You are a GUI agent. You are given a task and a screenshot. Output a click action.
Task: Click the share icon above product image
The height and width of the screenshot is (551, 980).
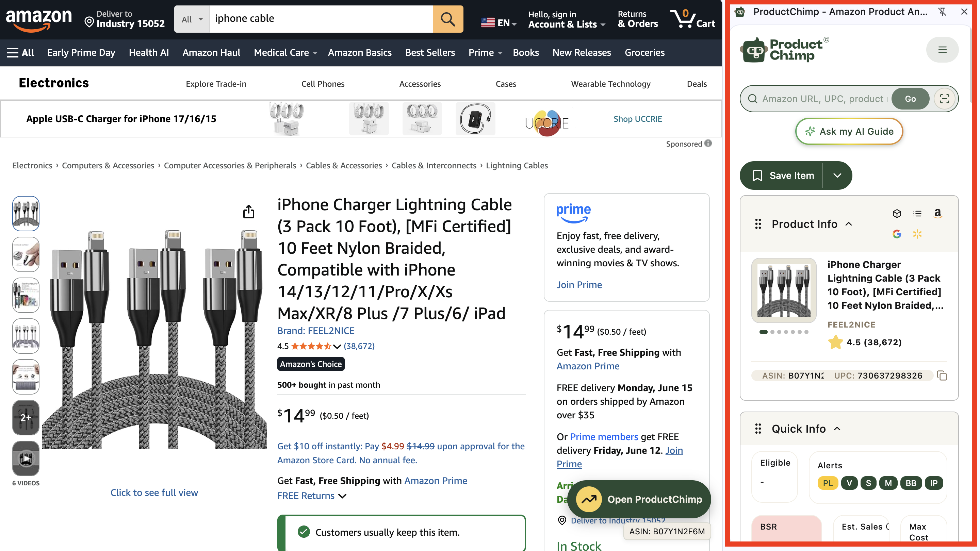tap(248, 212)
